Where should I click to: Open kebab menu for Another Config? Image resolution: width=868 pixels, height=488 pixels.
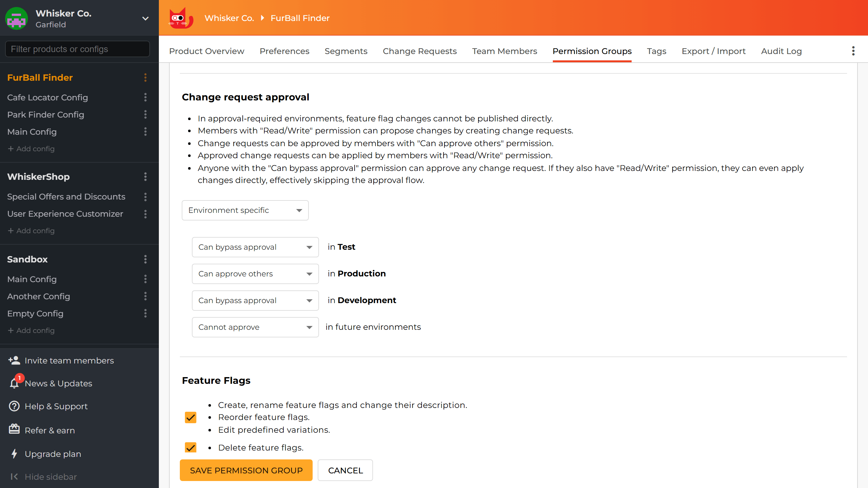145,296
